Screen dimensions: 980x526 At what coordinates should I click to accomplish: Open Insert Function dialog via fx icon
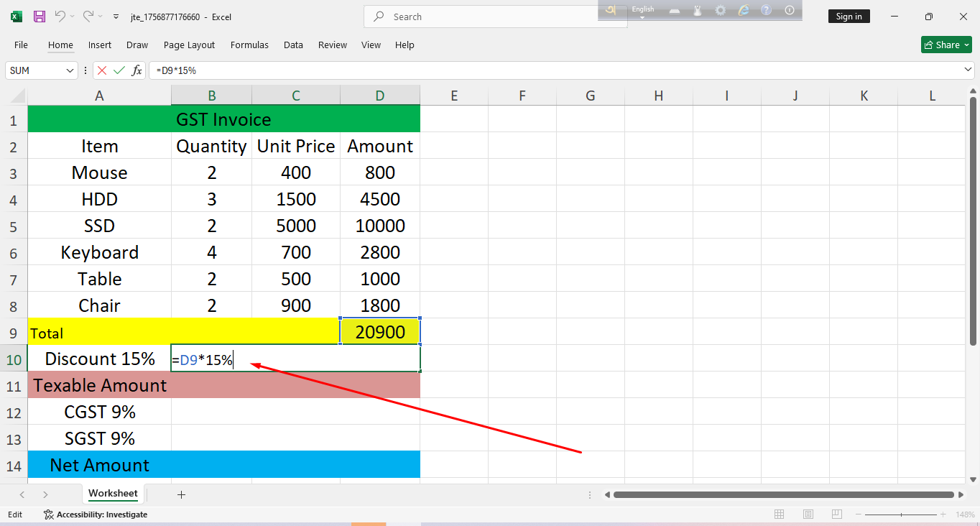click(x=137, y=70)
